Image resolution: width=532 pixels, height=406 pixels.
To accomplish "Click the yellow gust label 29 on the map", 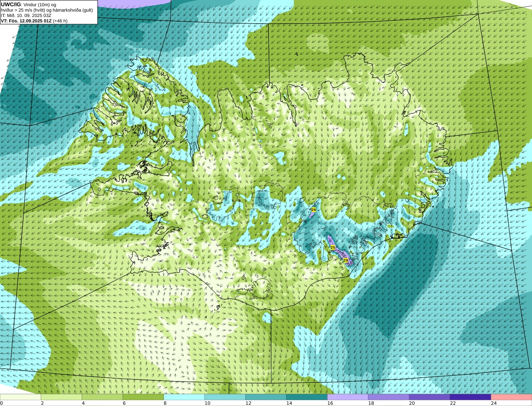I will [346, 260].
